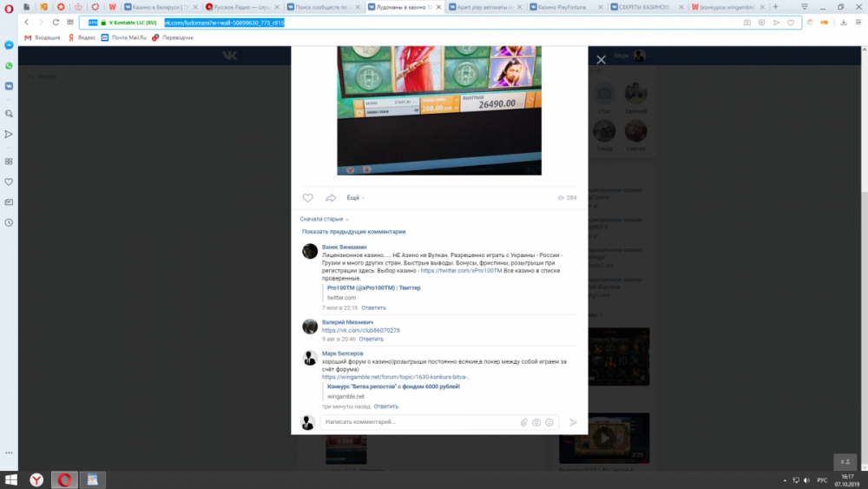Viewport: 868px width, 489px height.
Task: Open new tab with plus button
Action: [x=775, y=7]
